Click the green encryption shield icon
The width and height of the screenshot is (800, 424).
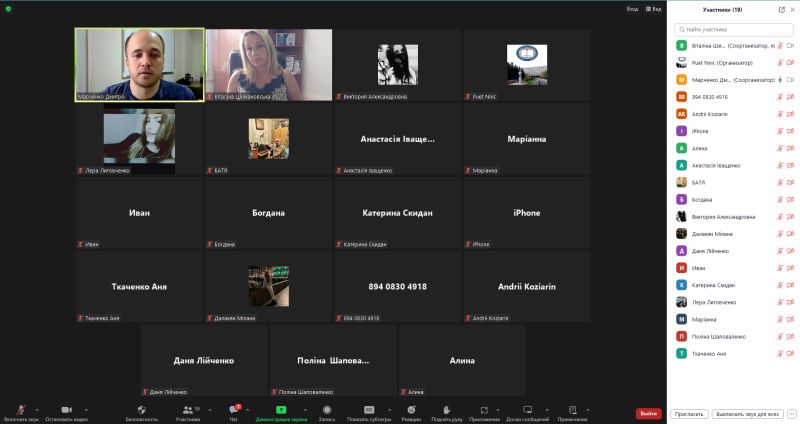8,9
